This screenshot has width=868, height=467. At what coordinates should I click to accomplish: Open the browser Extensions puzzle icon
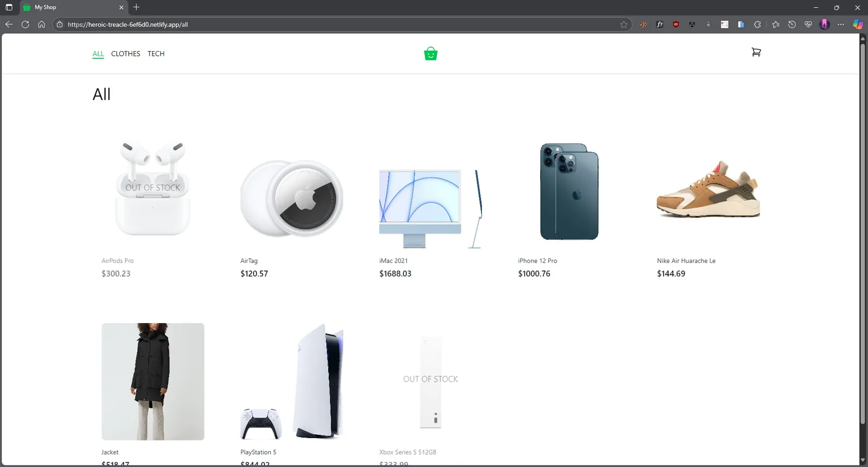click(x=757, y=24)
